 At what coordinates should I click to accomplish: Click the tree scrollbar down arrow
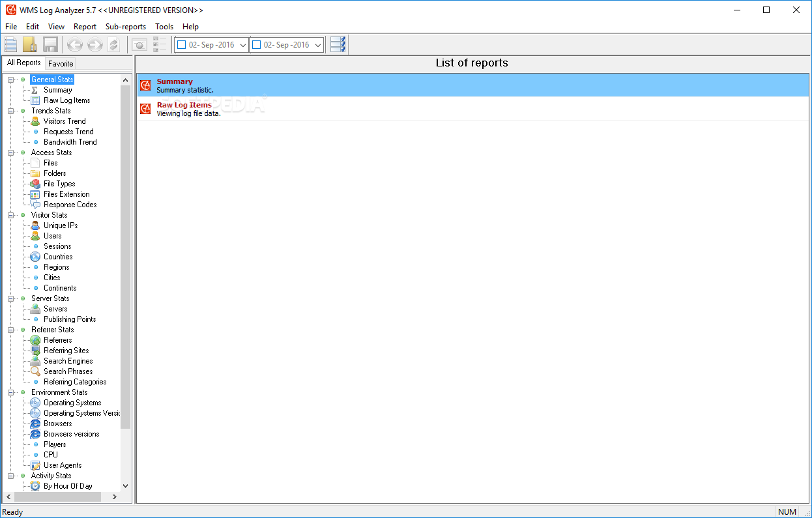click(126, 486)
